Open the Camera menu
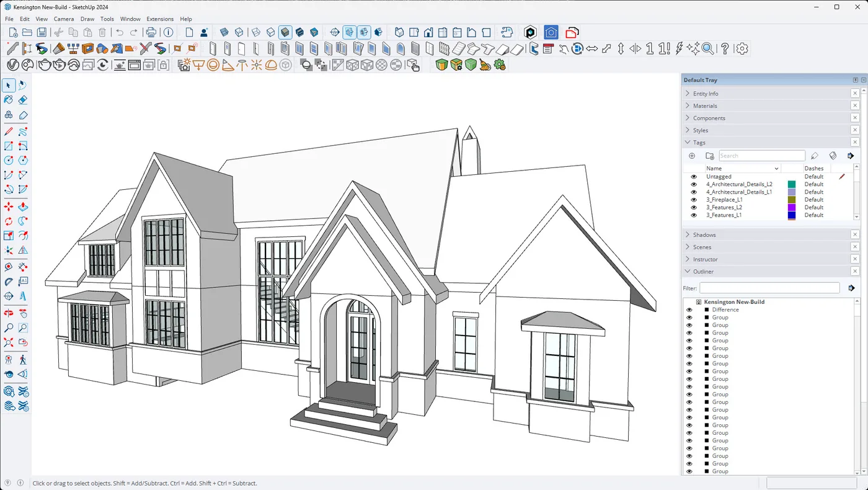Image resolution: width=868 pixels, height=490 pixels. pyautogui.click(x=64, y=19)
